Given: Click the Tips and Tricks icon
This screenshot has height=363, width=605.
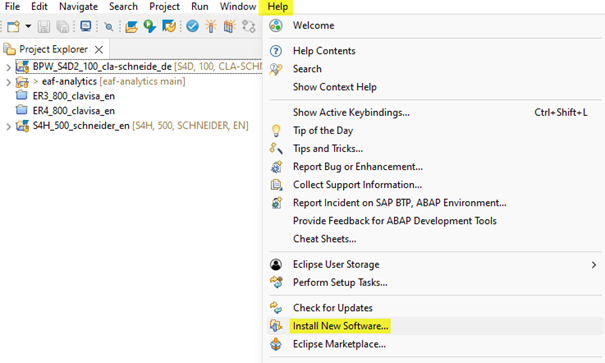Looking at the screenshot, I should pyautogui.click(x=276, y=149).
